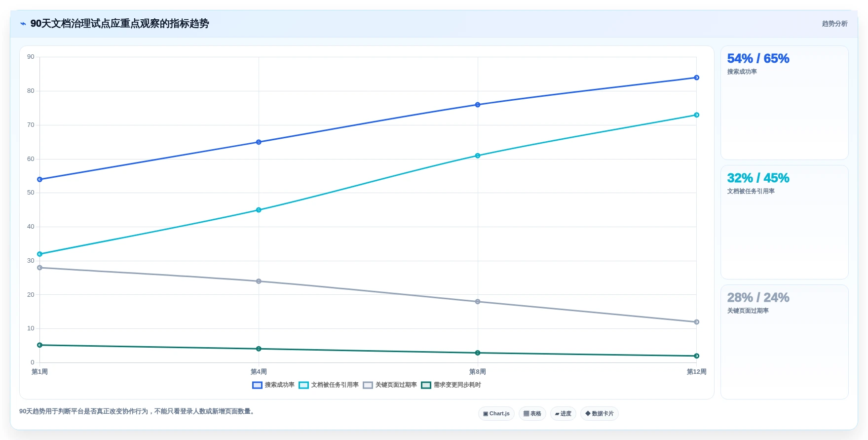Open the 28% / 24% 关键页面过期率 card

(x=785, y=342)
